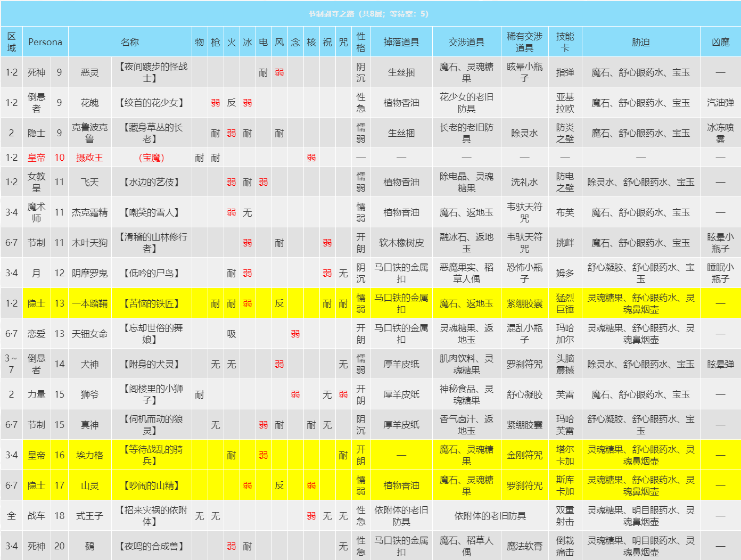Image resolution: width=741 pixels, height=560 pixels.
Task: Click 倒栽痛击 skill card cell
Action: (x=565, y=546)
